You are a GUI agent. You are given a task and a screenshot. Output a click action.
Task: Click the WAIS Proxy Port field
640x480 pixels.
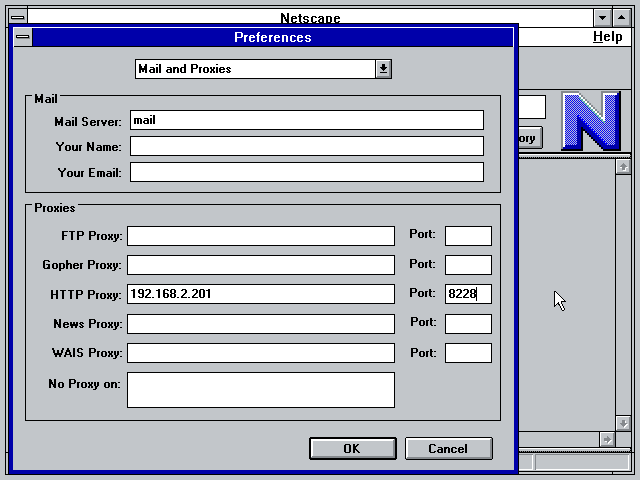468,353
